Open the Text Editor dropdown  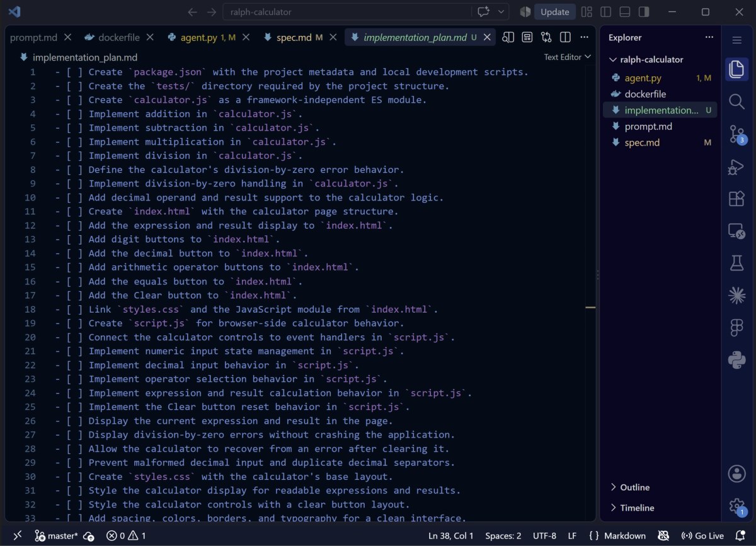pos(568,57)
